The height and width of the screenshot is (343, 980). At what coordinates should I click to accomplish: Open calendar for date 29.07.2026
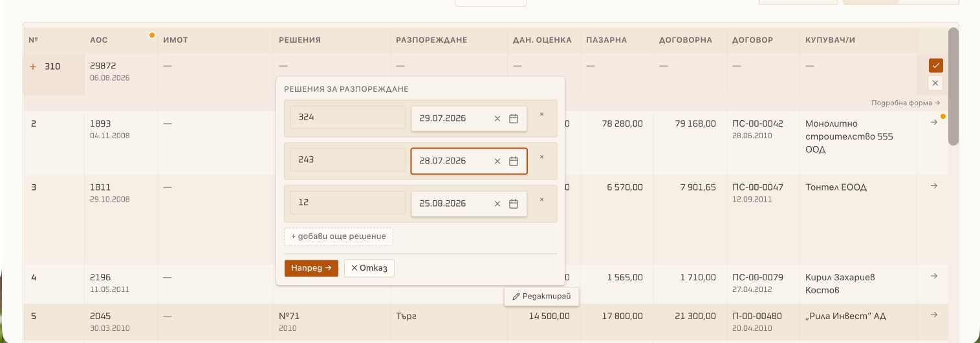click(x=514, y=118)
